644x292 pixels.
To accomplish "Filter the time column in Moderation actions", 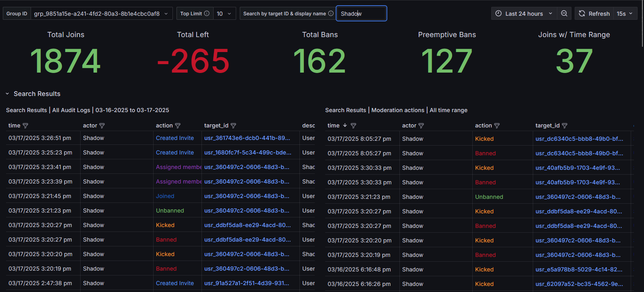I will pos(353,126).
